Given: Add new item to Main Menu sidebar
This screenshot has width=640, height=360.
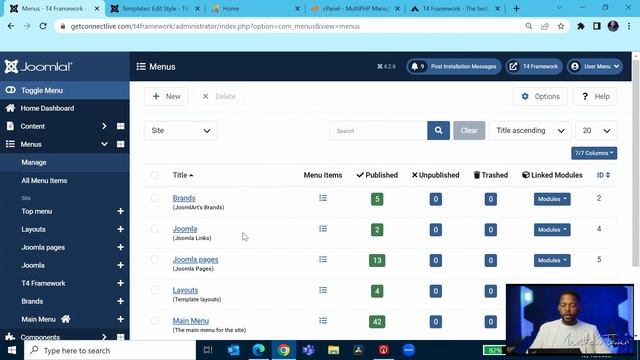Looking at the screenshot, I should 120,319.
